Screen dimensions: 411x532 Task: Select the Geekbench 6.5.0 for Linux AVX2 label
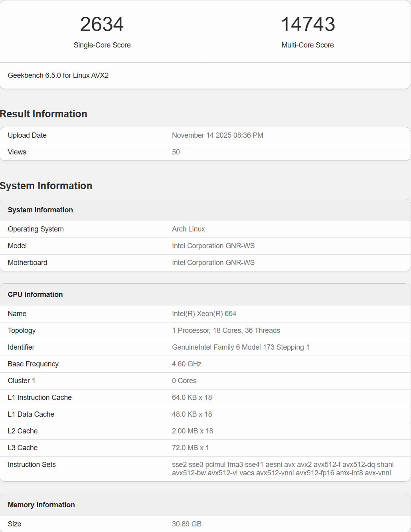pos(58,75)
